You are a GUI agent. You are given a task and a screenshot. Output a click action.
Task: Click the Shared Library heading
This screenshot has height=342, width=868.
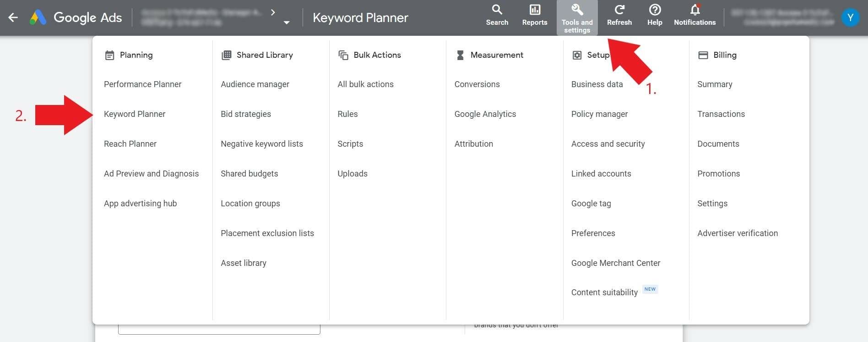click(265, 55)
